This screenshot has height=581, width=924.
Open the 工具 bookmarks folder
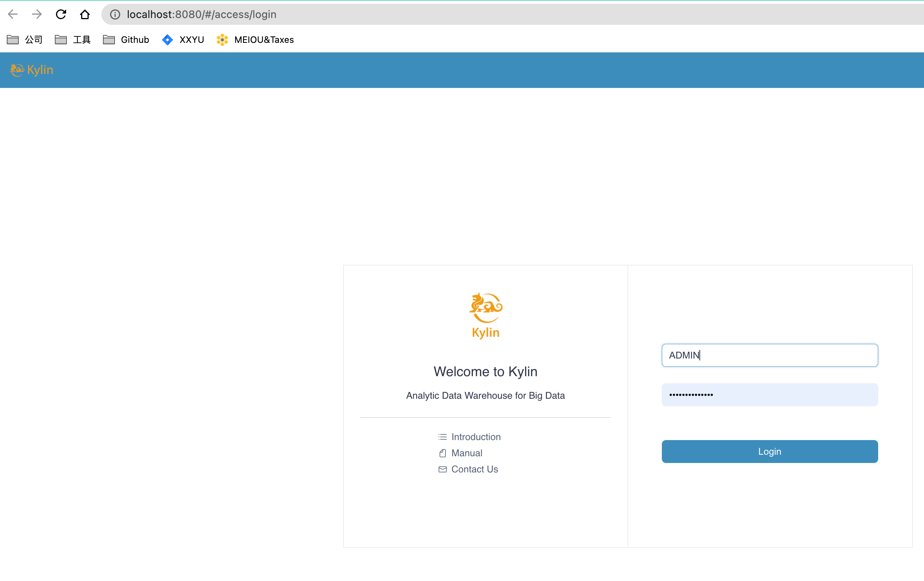72,39
